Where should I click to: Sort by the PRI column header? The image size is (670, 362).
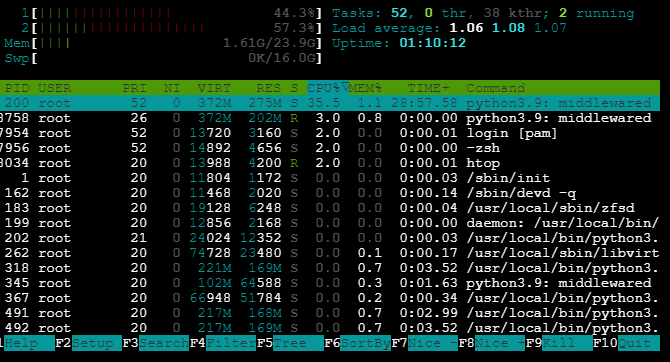[x=135, y=88]
